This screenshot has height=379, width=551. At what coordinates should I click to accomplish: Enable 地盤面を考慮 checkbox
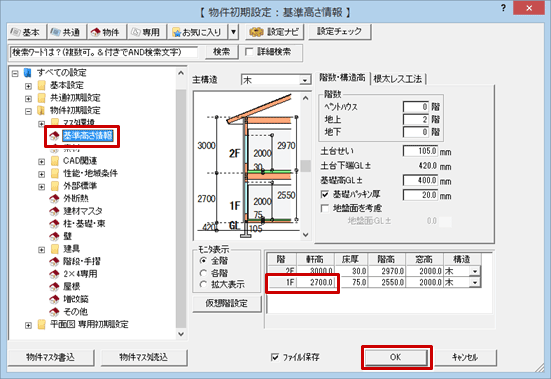[x=325, y=209]
